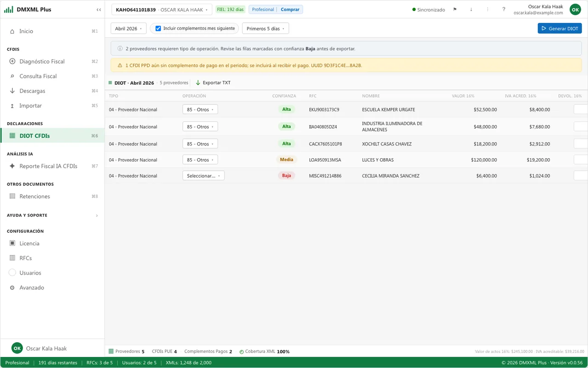Click the FIEL: 192 días badge
Image resolution: width=588 pixels, height=368 pixels.
[231, 10]
